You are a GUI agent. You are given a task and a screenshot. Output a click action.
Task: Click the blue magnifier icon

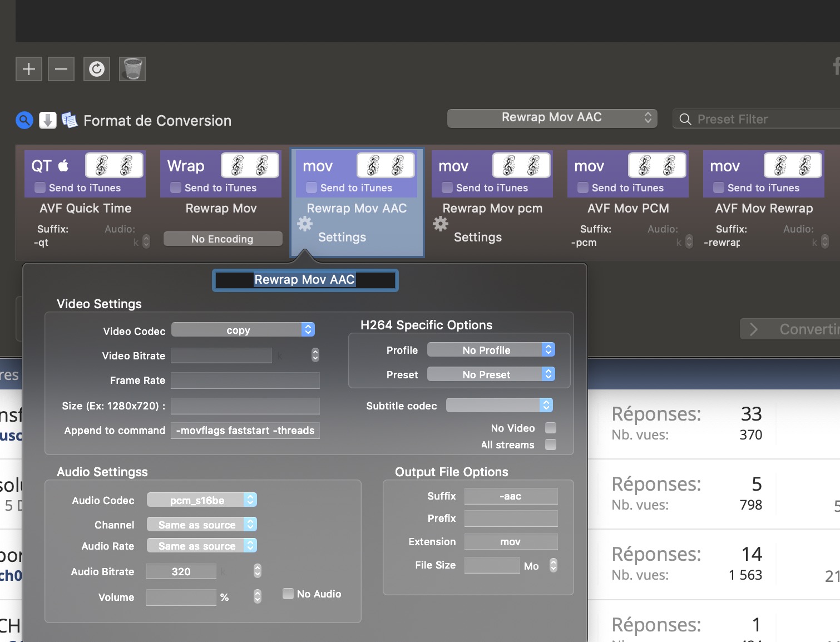pos(24,120)
